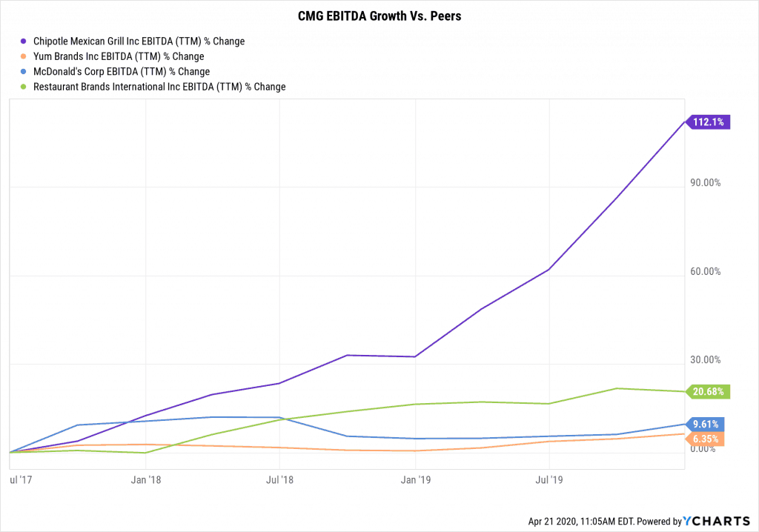Click the green 20.68% value flag

[710, 391]
